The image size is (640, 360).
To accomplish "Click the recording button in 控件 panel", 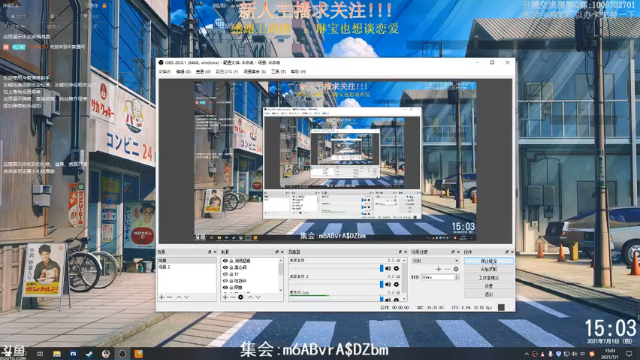I will coord(489,269).
